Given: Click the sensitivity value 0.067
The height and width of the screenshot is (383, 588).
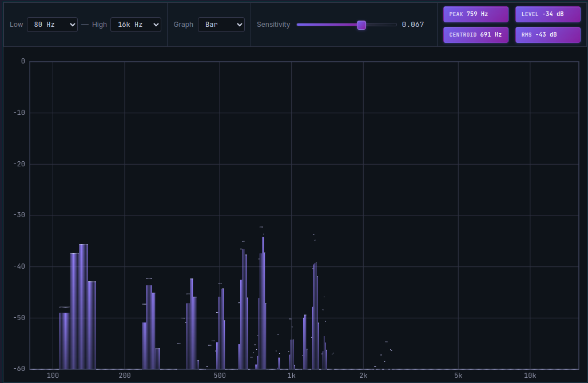Looking at the screenshot, I should tap(412, 25).
